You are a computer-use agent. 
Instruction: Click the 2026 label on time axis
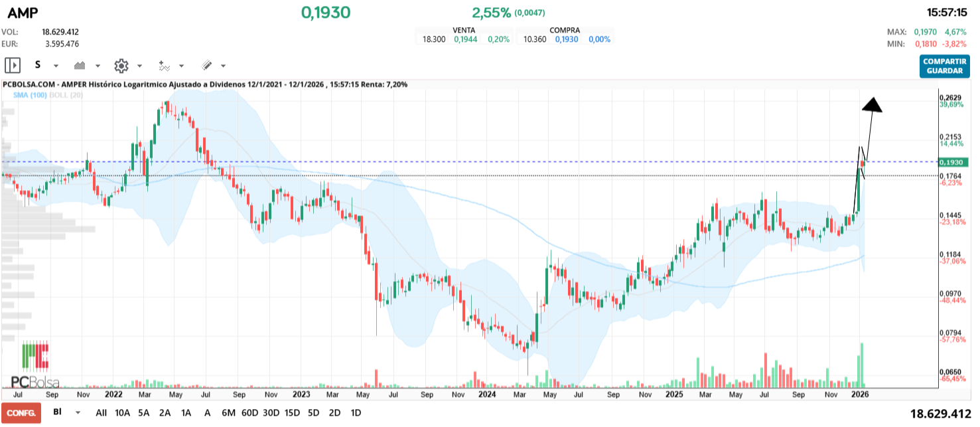click(860, 394)
